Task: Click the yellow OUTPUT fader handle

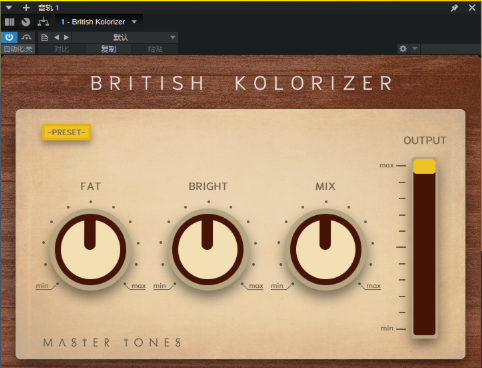Action: 424,166
